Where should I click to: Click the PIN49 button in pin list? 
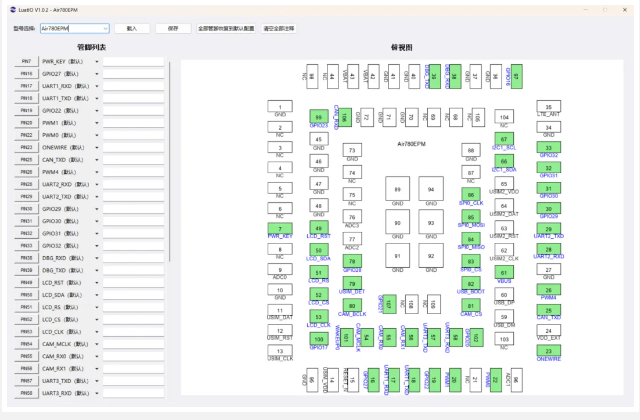click(27, 282)
